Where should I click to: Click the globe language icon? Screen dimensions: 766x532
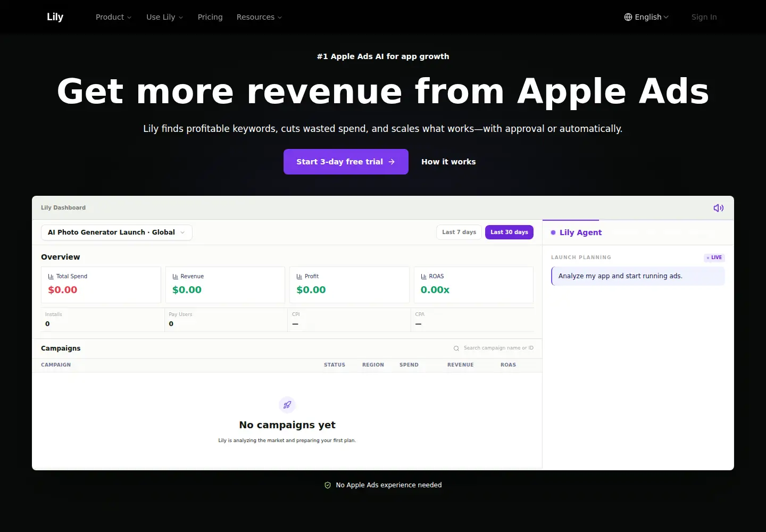(628, 17)
